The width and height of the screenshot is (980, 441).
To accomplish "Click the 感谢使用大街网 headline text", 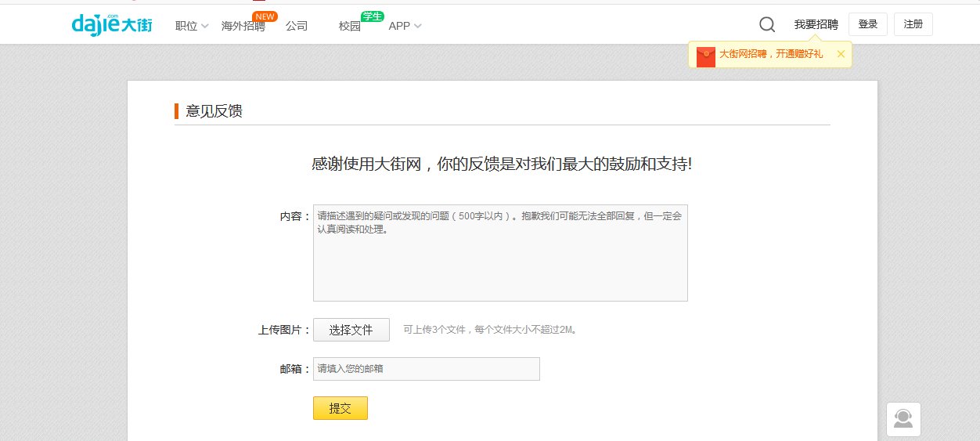I will coord(502,164).
